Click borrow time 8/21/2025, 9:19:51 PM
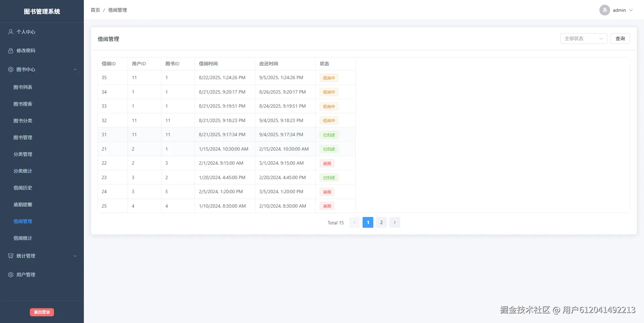The width and height of the screenshot is (644, 323). [222, 106]
